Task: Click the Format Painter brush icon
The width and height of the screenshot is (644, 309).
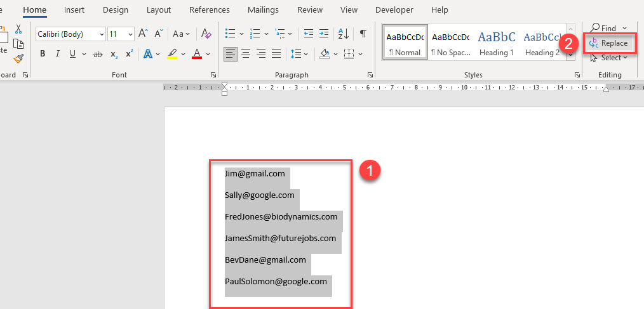Action: pos(18,58)
